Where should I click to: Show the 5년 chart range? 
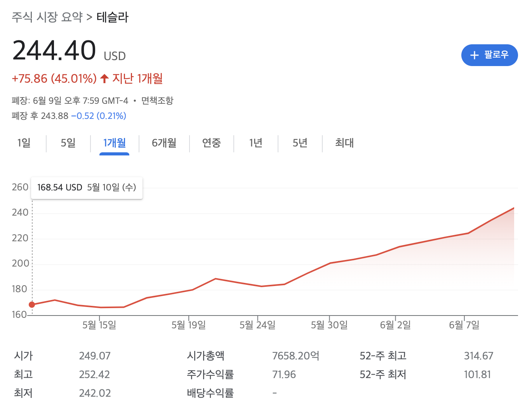(300, 143)
